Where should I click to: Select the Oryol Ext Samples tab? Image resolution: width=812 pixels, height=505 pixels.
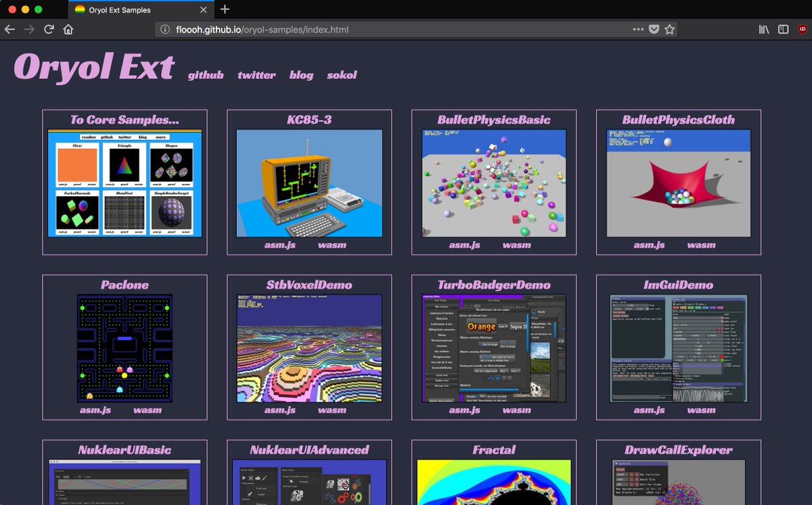pos(141,10)
